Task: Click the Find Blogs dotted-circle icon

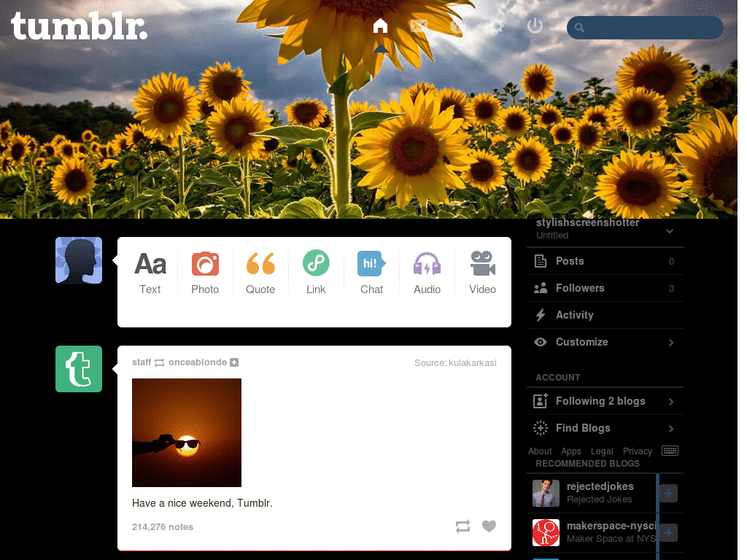Action: coord(541,428)
